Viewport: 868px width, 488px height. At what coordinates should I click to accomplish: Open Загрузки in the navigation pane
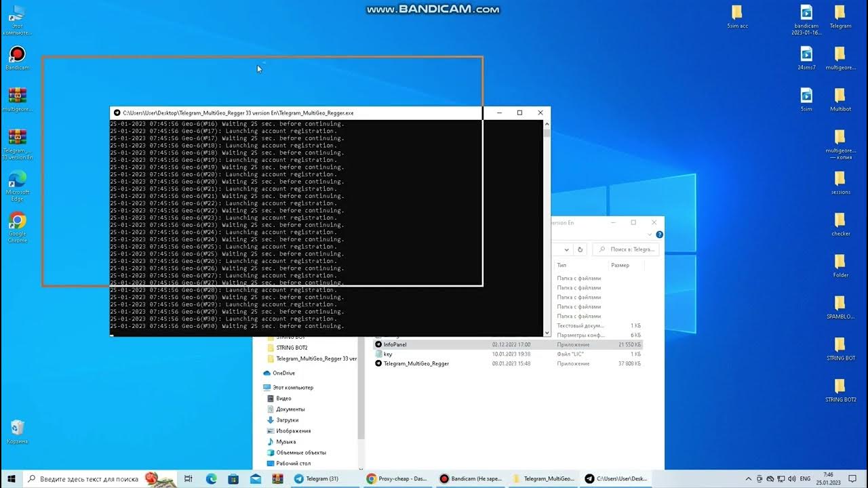(287, 420)
